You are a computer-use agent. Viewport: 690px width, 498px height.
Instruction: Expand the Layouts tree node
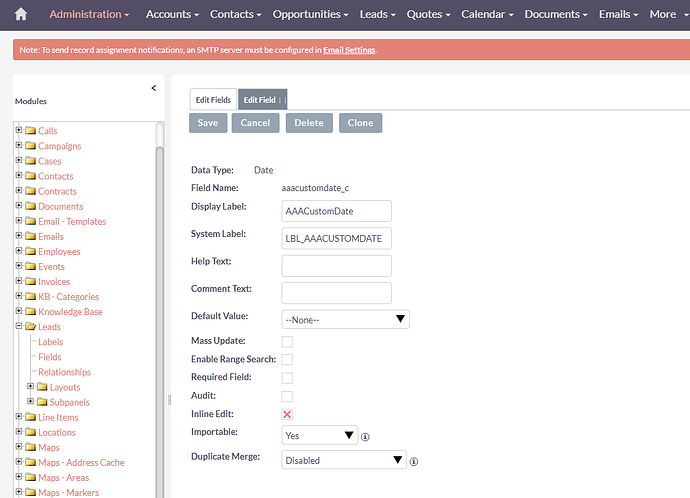(31, 386)
